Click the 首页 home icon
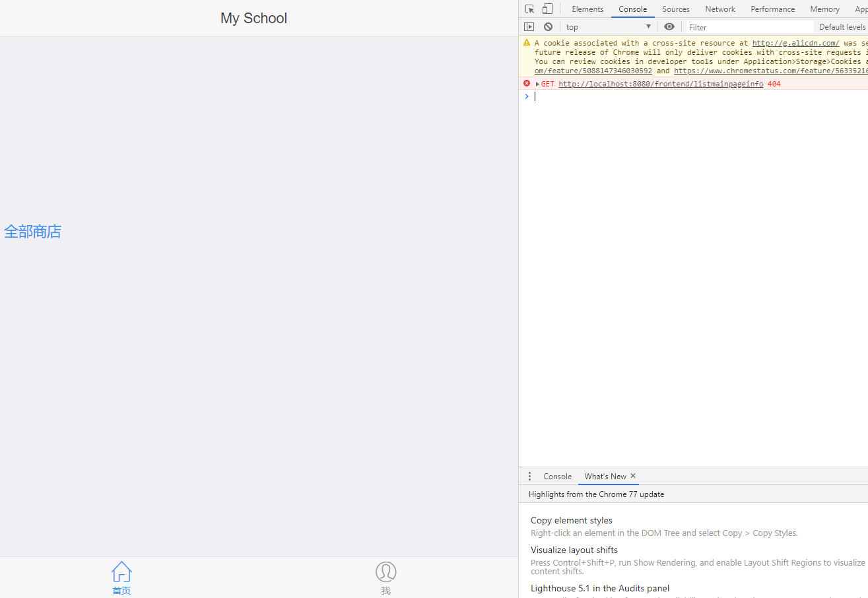Image resolution: width=868 pixels, height=598 pixels. [x=121, y=572]
